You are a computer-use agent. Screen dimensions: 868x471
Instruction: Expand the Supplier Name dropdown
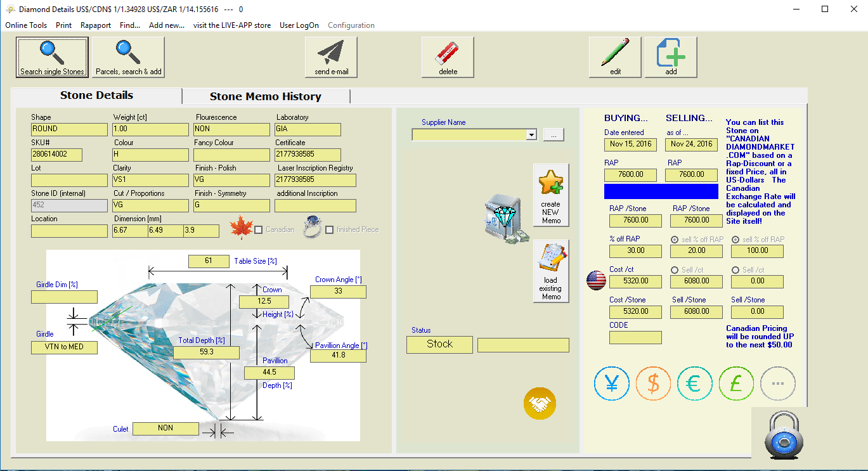pos(532,135)
